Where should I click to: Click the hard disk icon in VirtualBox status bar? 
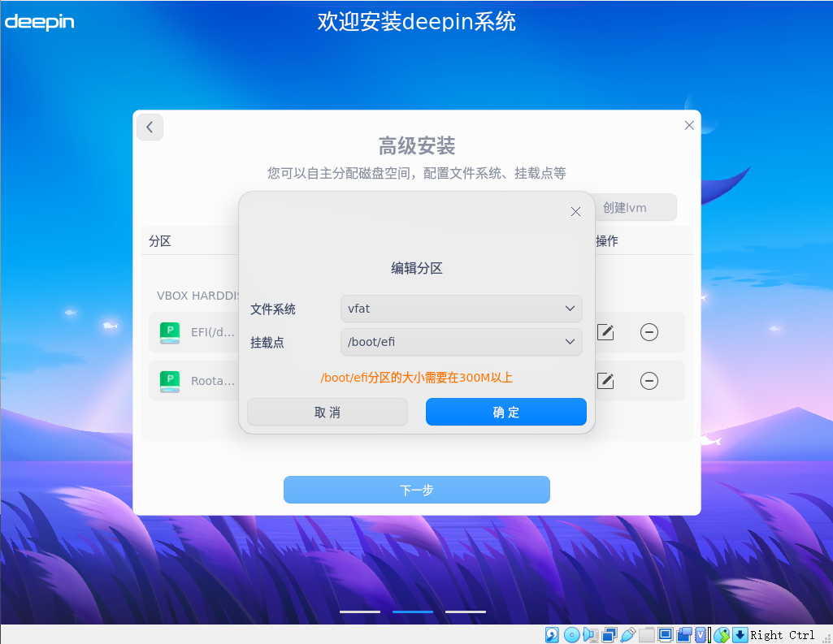[x=553, y=634]
